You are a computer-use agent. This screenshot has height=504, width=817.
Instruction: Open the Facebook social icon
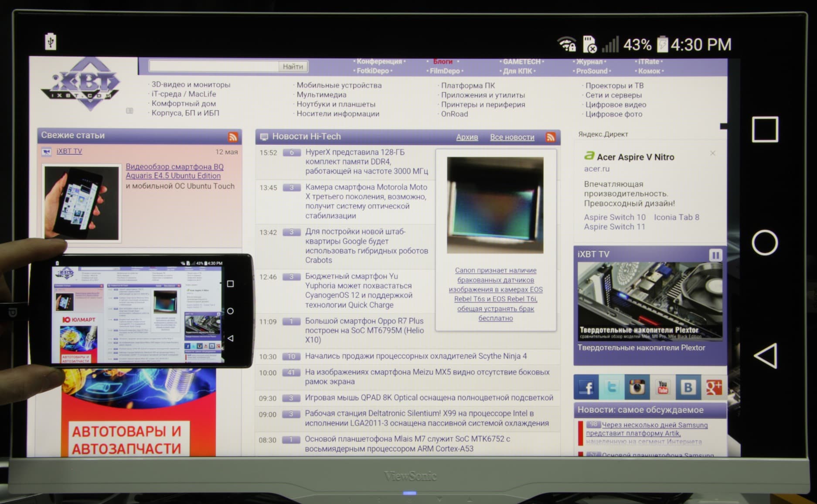[x=586, y=387]
